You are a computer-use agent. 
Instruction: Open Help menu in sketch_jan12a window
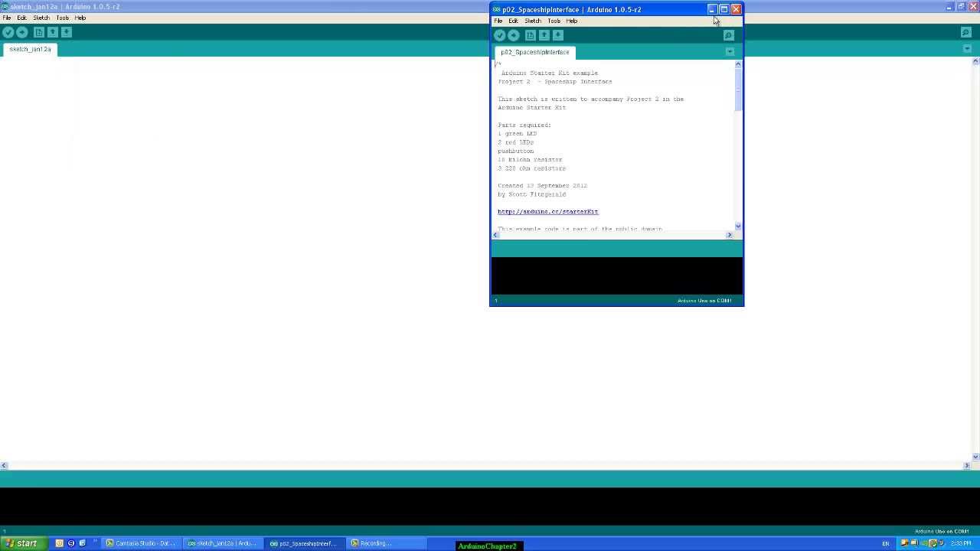point(80,18)
